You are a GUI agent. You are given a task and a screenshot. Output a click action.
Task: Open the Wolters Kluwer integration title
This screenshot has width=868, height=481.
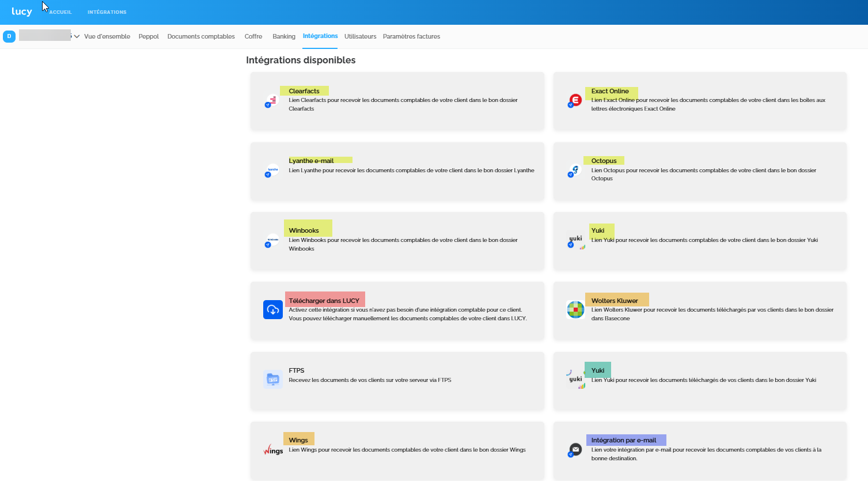[615, 301]
